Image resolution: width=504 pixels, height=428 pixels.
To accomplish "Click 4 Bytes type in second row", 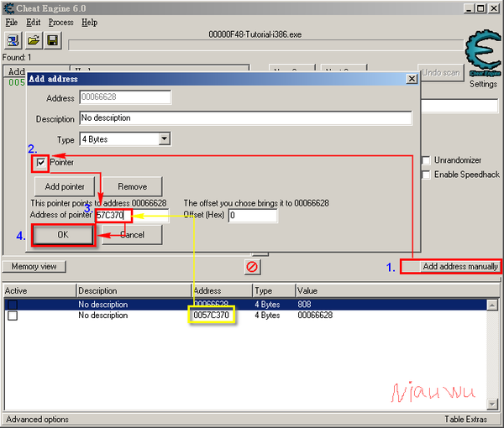I will coord(267,315).
